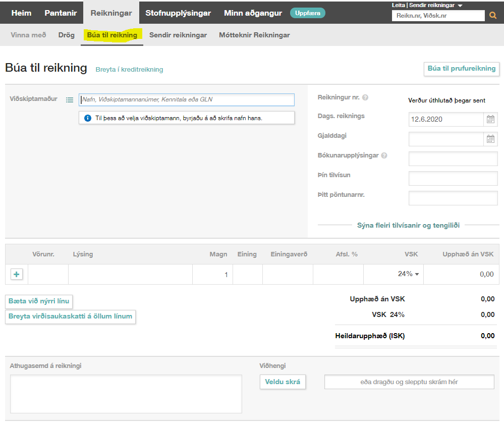Viewport: 504px width, 424px height.
Task: Open the customer list icon beside Viðskiptamaður
Action: 70,100
